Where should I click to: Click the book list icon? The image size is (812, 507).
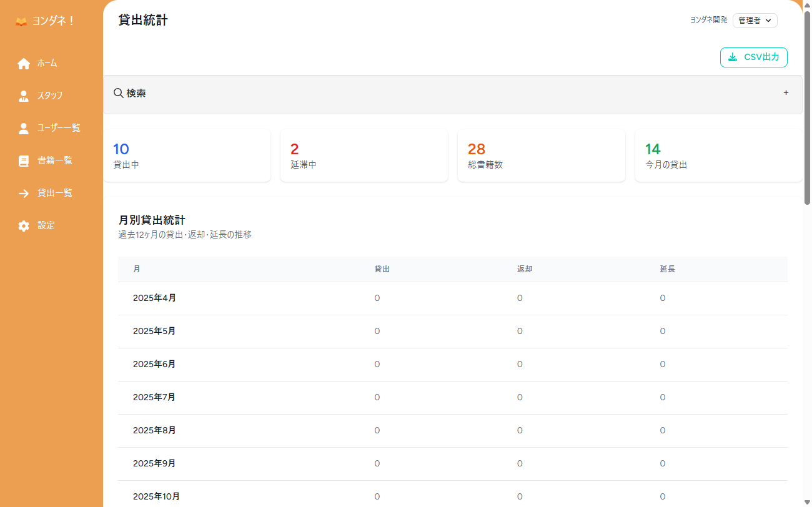pos(24,160)
